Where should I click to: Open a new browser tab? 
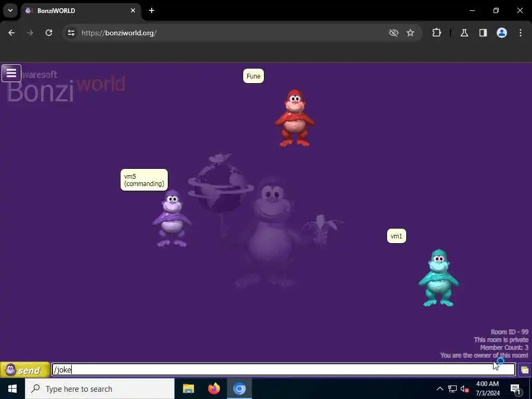[152, 10]
